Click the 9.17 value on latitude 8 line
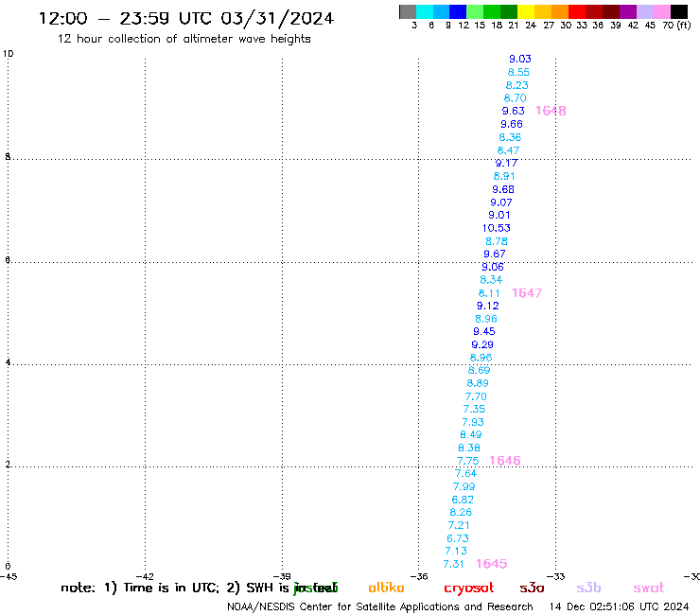This screenshot has height=615, width=700. click(x=506, y=164)
